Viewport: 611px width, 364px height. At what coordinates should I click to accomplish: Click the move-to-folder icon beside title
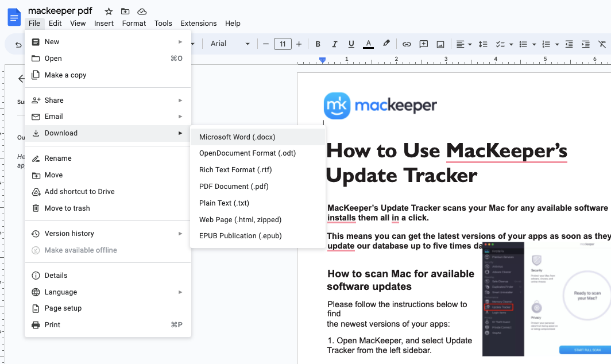click(125, 11)
